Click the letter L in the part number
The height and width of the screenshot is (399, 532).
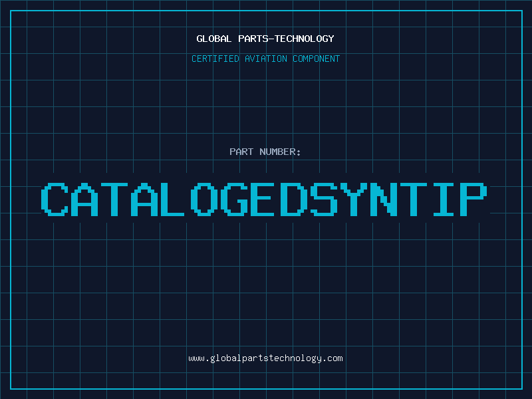coord(175,199)
